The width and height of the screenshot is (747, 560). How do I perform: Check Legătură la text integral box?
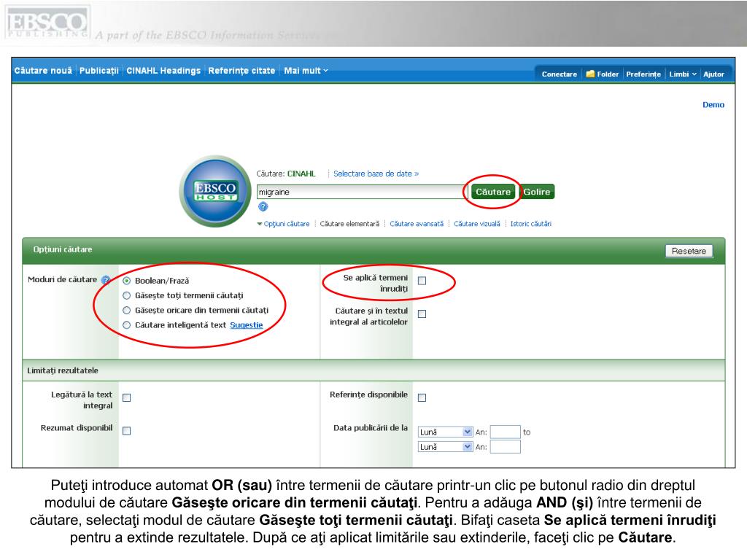127,397
